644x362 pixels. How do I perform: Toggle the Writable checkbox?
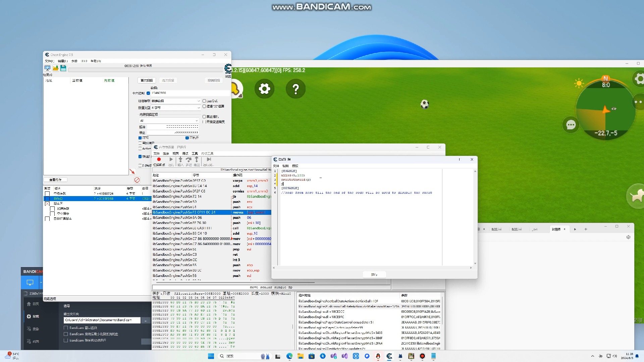[140, 138]
